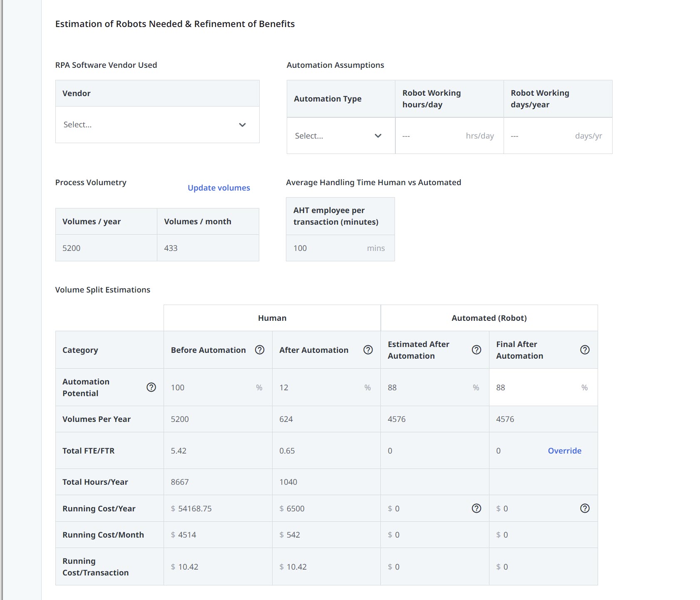Click the Override link in Total FTE/FTR row
Image resolution: width=700 pixels, height=600 pixels.
[x=564, y=451]
